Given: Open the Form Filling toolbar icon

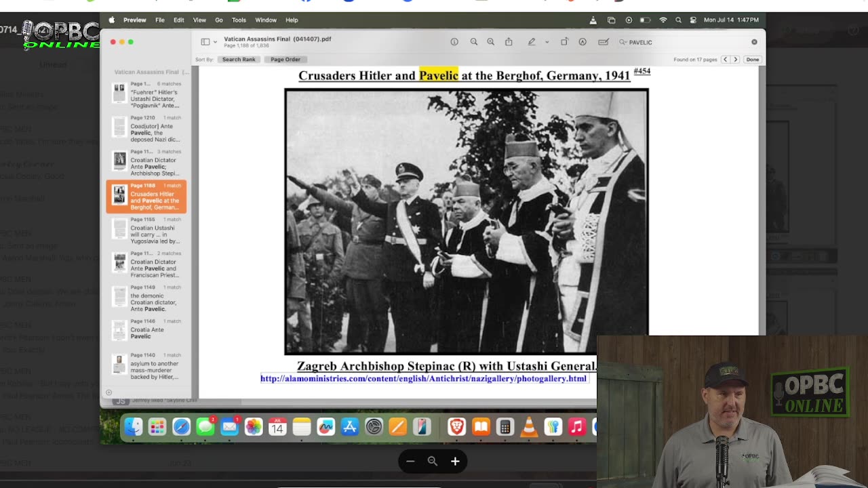Looking at the screenshot, I should point(603,42).
